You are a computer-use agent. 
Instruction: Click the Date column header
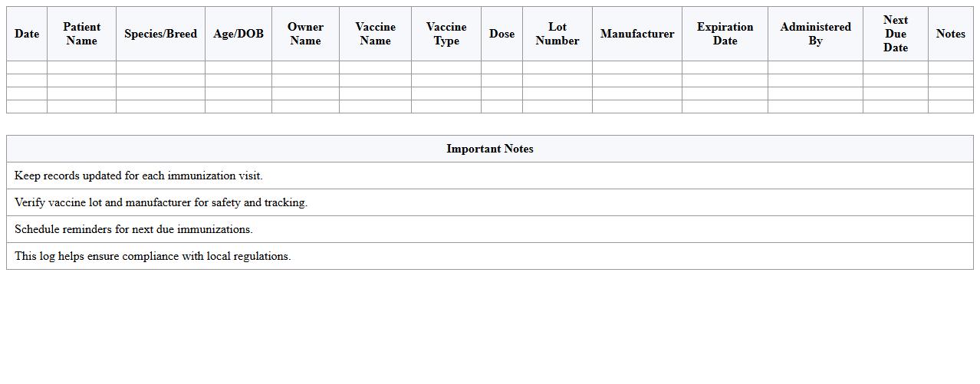click(27, 34)
